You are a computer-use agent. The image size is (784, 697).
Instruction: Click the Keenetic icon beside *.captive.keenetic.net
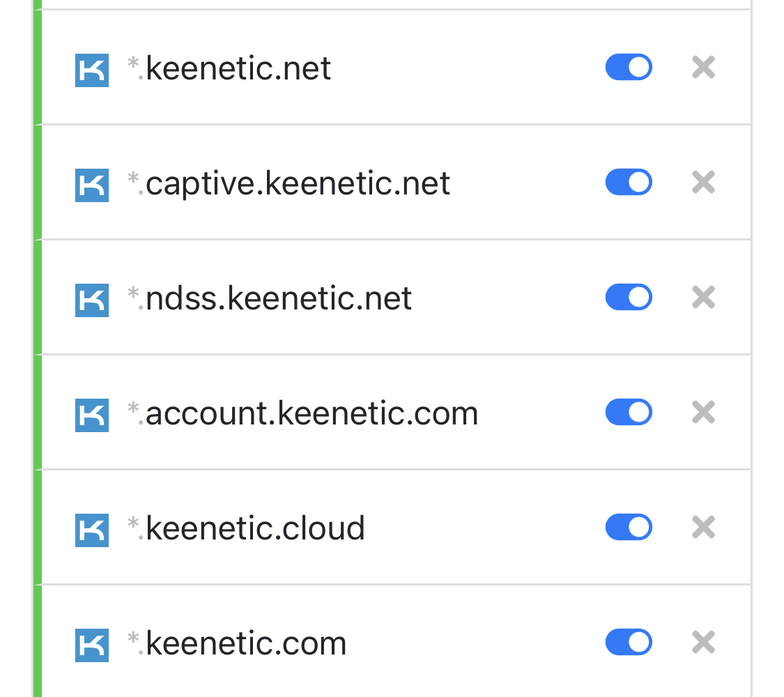(92, 185)
